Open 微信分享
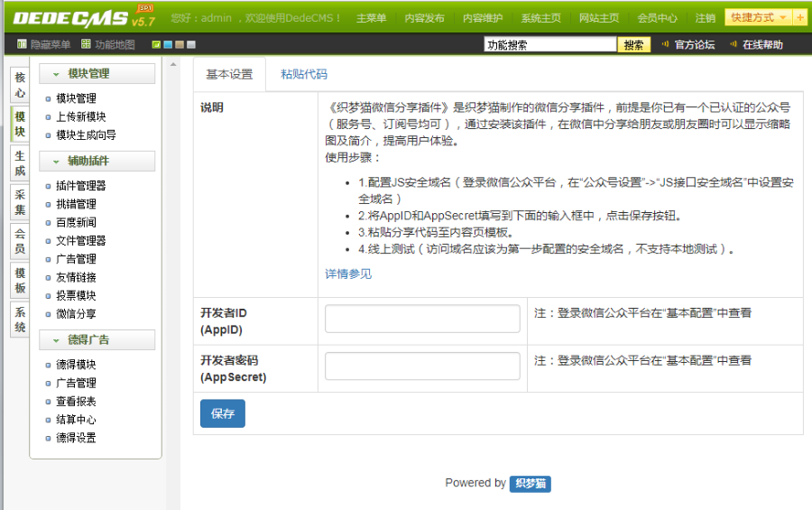 76,314
